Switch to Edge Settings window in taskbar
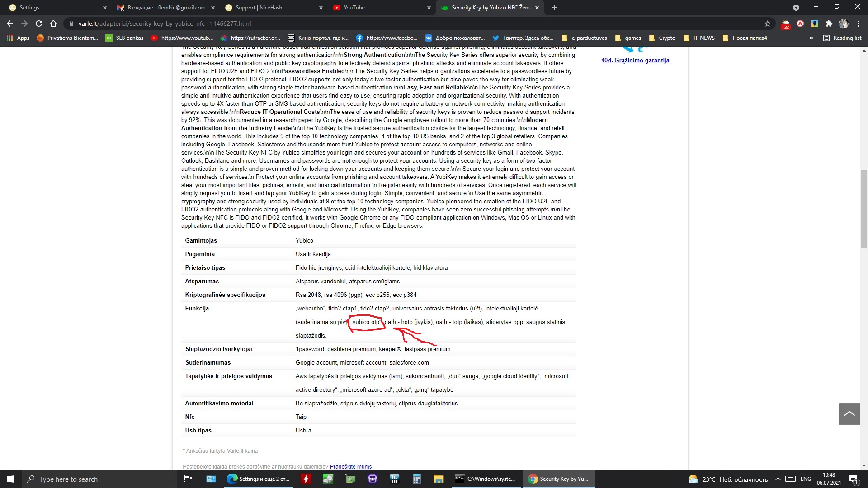The image size is (868, 488). (x=259, y=479)
